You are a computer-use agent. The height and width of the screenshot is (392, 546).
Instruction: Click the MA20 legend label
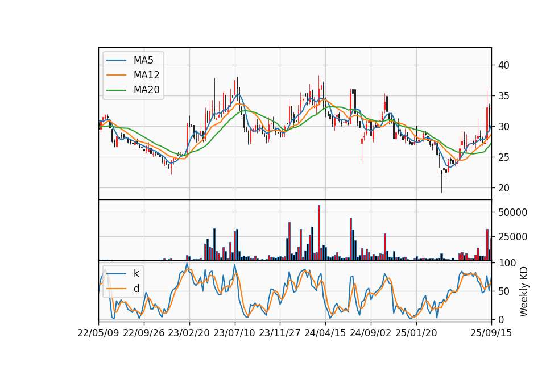(x=146, y=90)
